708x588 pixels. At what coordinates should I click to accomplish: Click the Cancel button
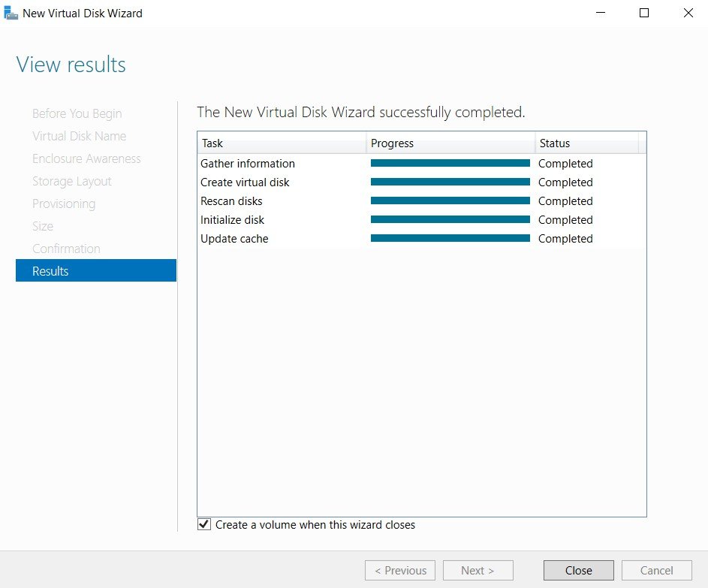point(656,571)
